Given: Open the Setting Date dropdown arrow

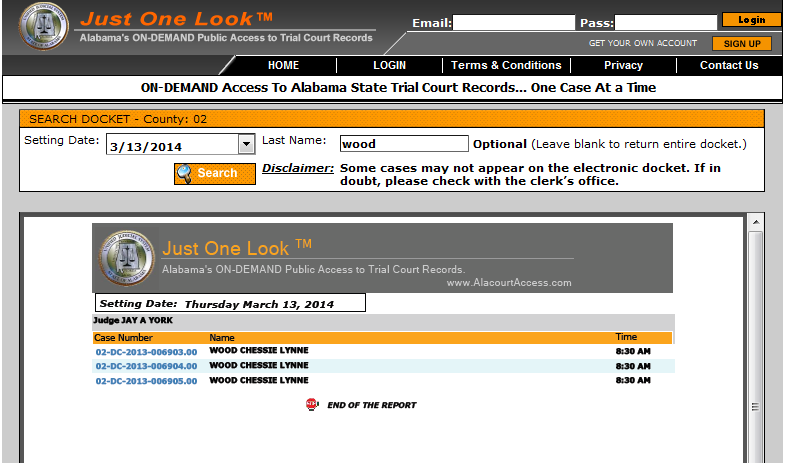Looking at the screenshot, I should pyautogui.click(x=246, y=146).
